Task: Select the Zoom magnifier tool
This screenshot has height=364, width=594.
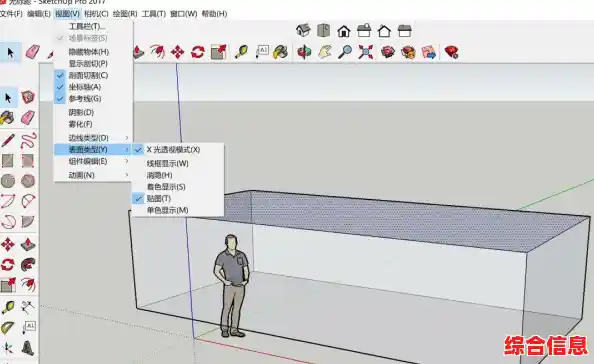Action: 345,52
